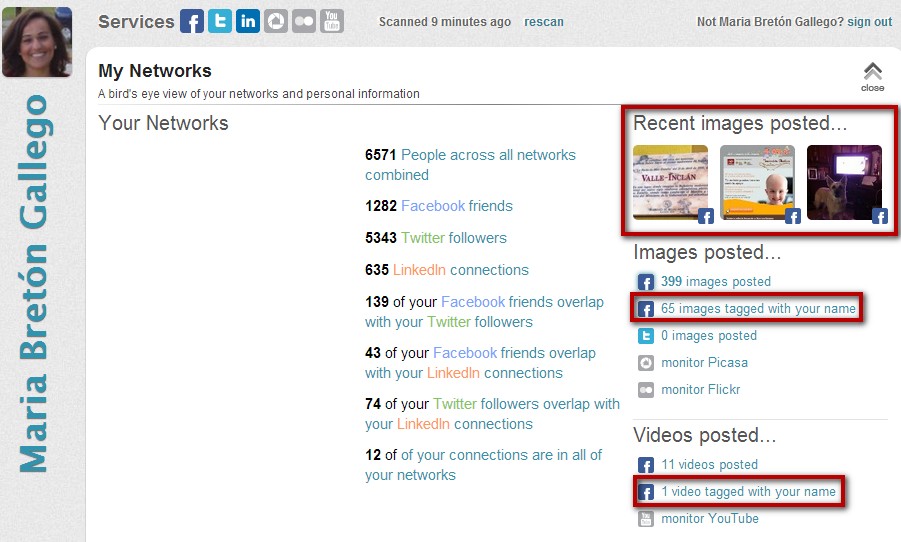
Task: Click Facebook icon beside 65 images tagged
Action: click(646, 309)
